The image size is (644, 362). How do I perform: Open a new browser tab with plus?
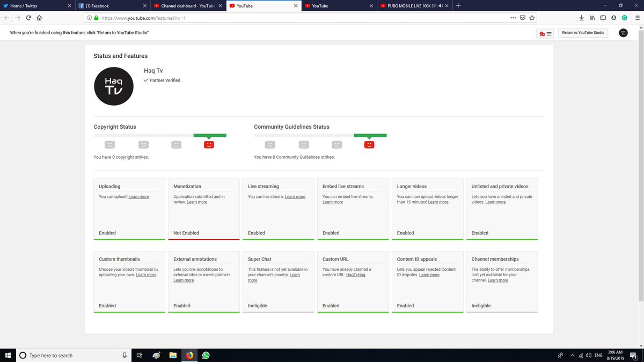point(458,5)
